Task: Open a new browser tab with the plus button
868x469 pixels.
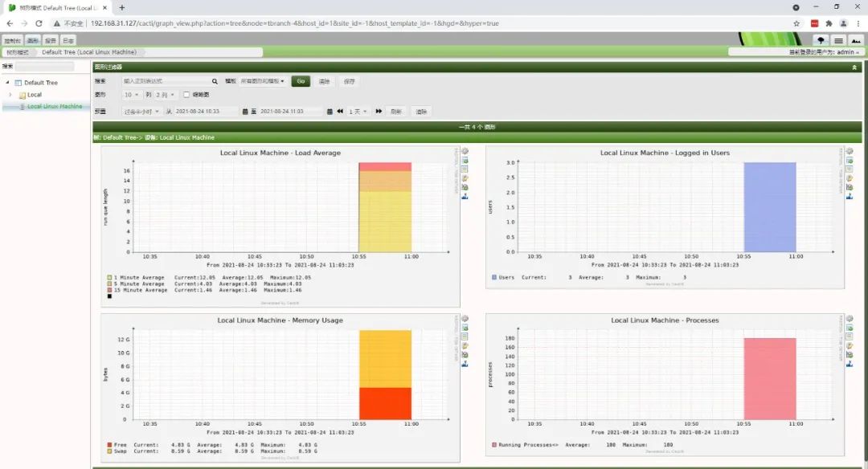Action: coord(122,8)
